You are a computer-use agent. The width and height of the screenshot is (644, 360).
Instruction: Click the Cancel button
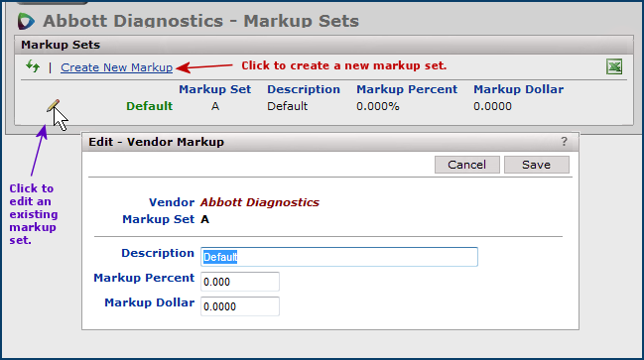pos(467,165)
